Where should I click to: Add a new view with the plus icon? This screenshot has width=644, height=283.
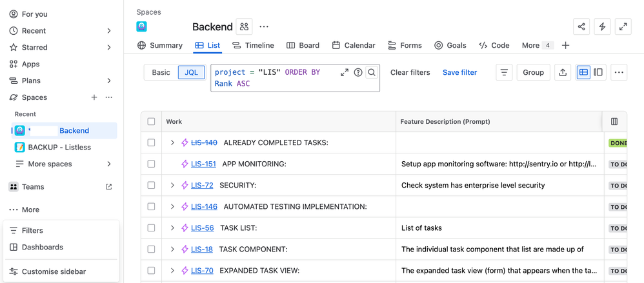[x=565, y=46]
